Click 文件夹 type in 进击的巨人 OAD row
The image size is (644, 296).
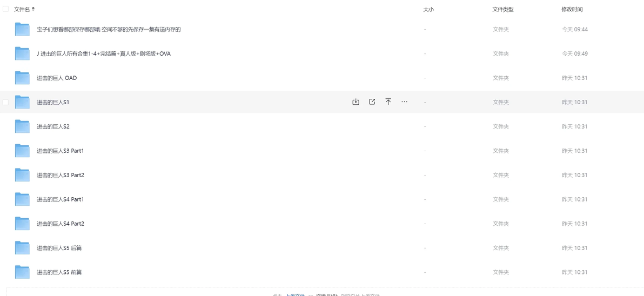[501, 78]
